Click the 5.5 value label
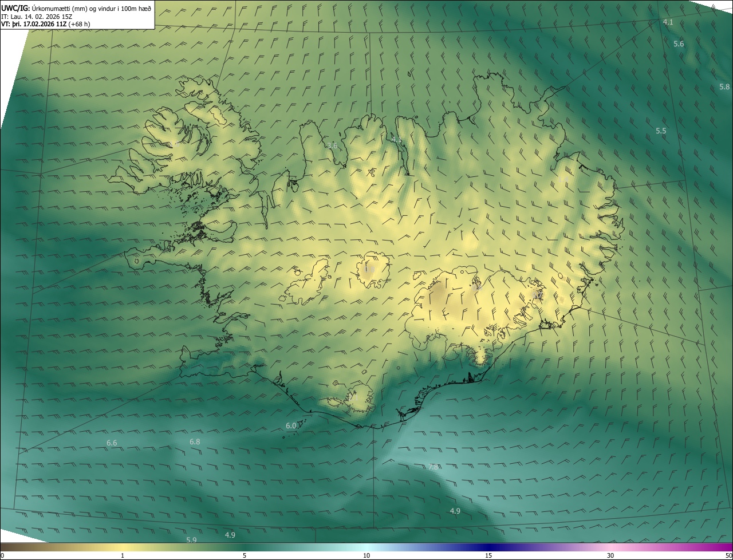The width and height of the screenshot is (733, 560). tap(661, 131)
